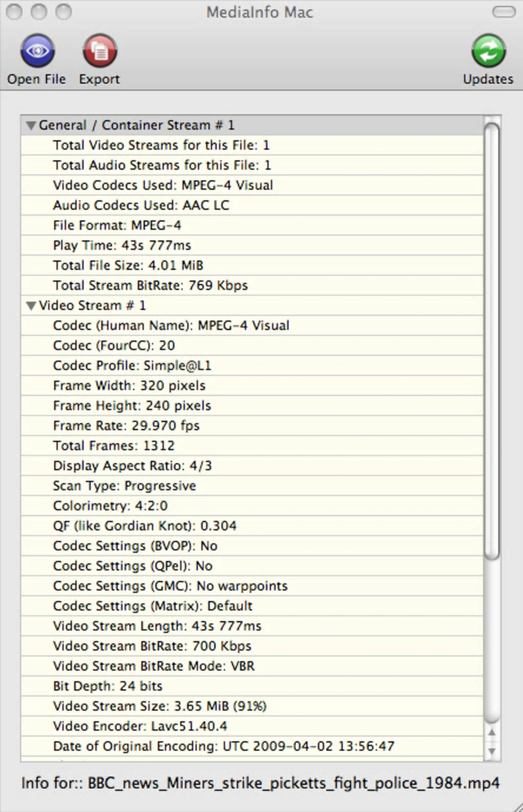The width and height of the screenshot is (523, 812).
Task: Click the vertical scrollbar thumb
Action: tap(492, 342)
